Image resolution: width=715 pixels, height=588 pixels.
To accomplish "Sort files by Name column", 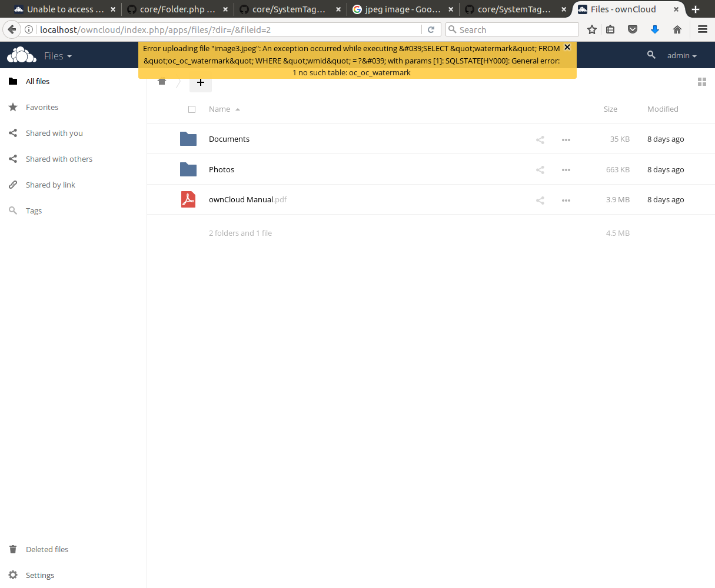I will (224, 109).
